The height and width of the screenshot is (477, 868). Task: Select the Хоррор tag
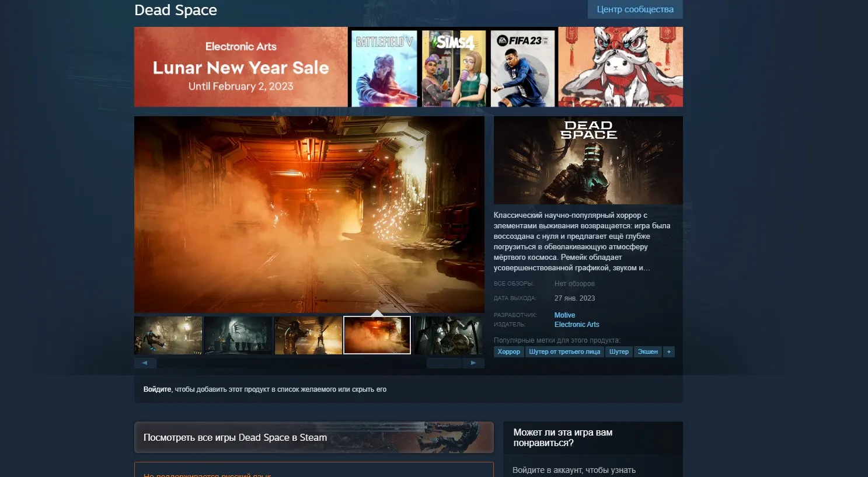(x=509, y=351)
